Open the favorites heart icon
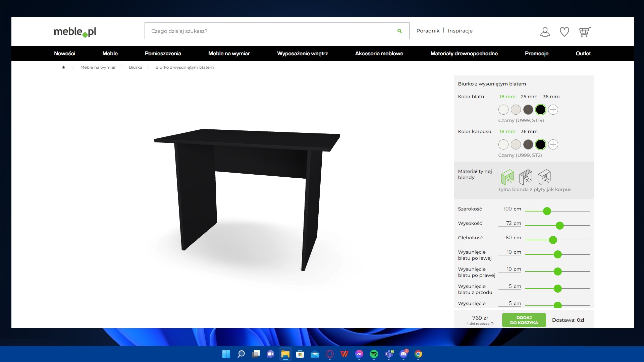644x362 pixels. (x=565, y=32)
